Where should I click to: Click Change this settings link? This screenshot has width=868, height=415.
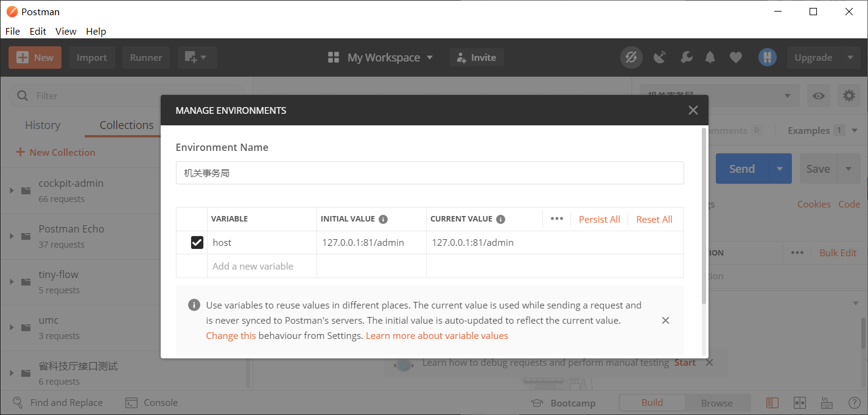(231, 336)
